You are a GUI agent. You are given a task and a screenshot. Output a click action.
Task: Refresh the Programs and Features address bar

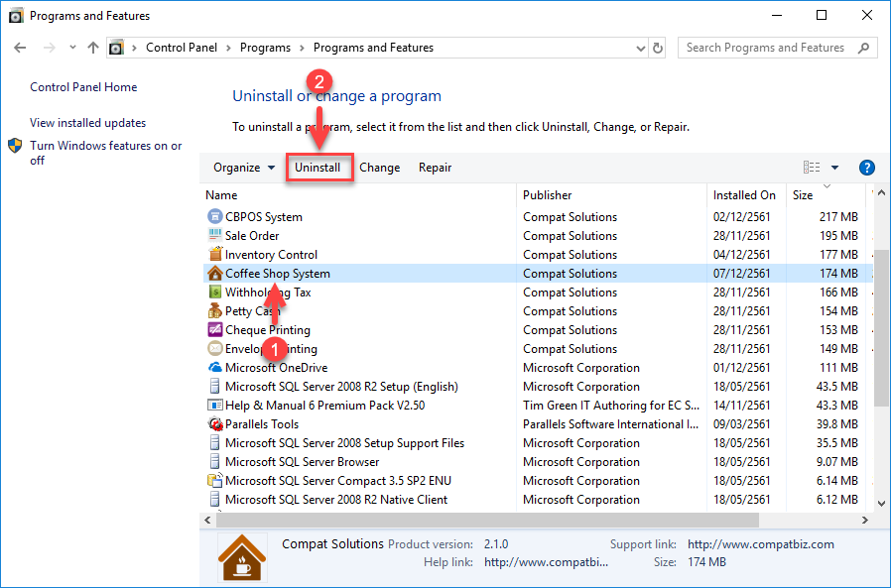pyautogui.click(x=658, y=48)
